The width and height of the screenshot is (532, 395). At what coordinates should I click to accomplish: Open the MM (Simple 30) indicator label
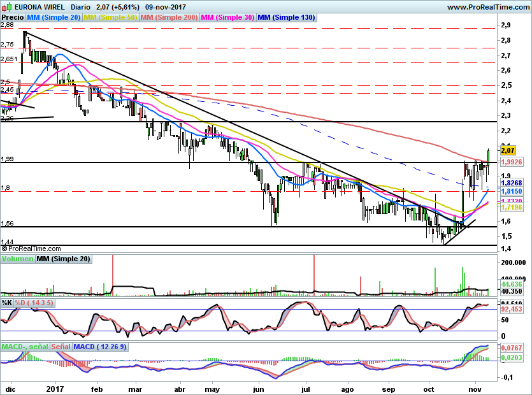227,18
